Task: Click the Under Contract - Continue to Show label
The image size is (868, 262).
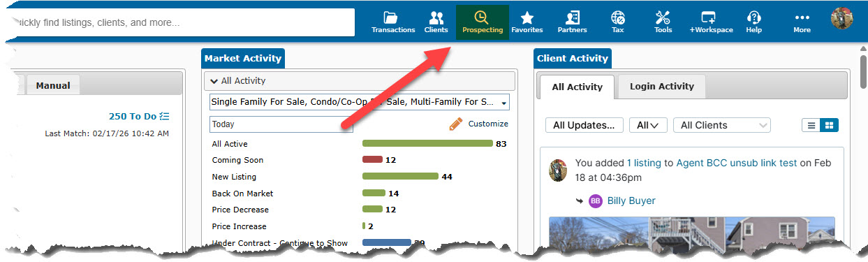Action: (279, 243)
